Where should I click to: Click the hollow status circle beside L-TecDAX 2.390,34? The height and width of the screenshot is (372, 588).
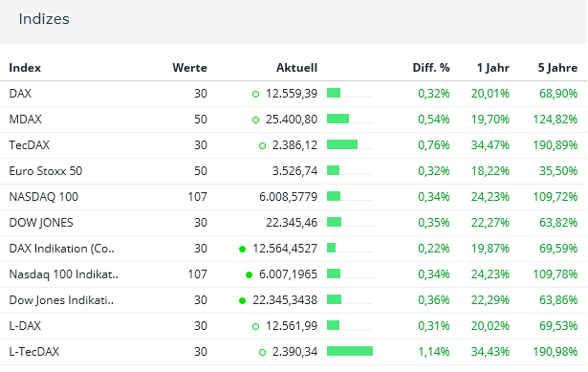(x=263, y=353)
